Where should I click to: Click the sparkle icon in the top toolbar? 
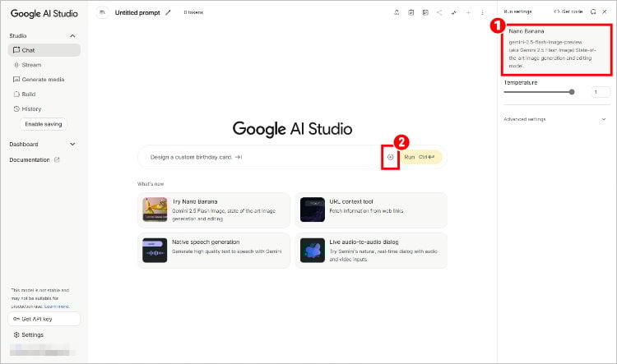tap(453, 12)
